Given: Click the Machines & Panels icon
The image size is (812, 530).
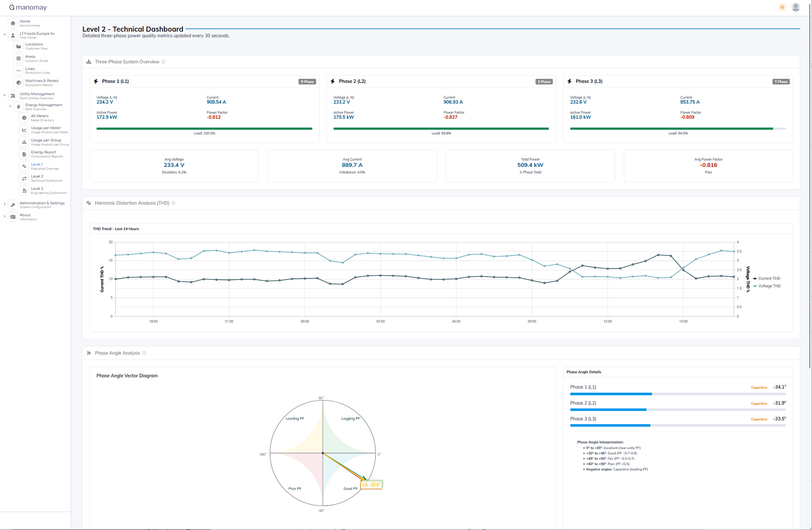Looking at the screenshot, I should [x=19, y=83].
